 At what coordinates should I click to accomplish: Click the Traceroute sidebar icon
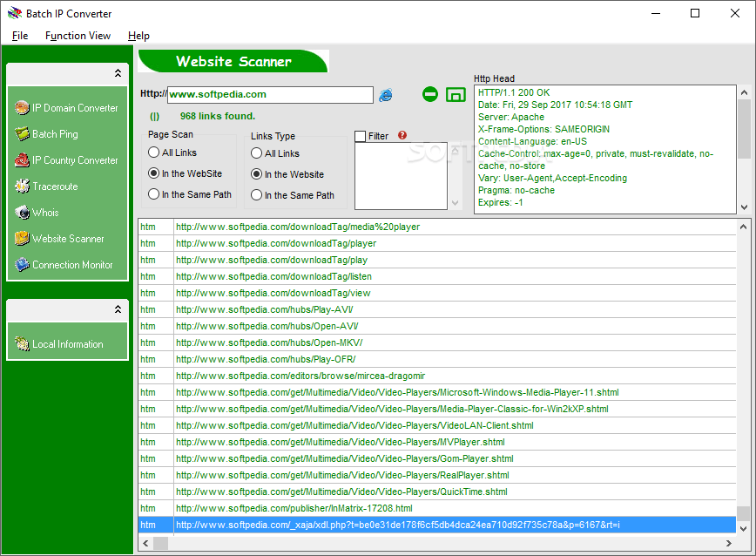pos(22,186)
